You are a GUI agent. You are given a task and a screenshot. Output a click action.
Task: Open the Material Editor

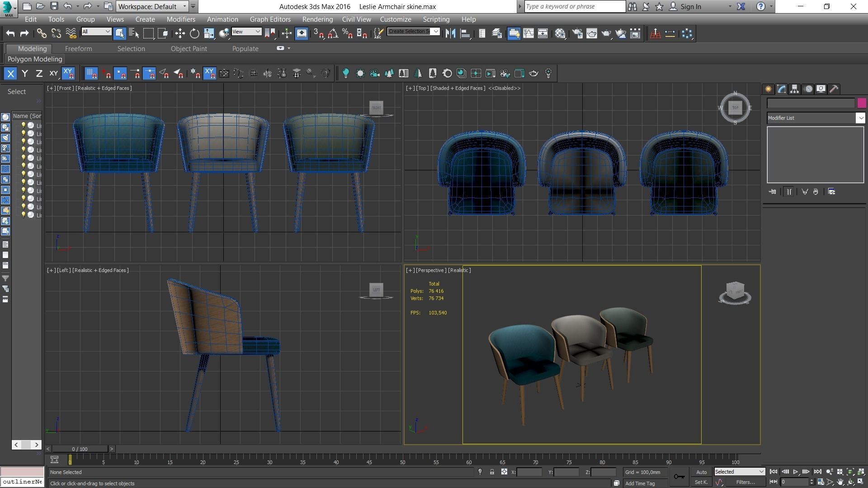pos(561,33)
